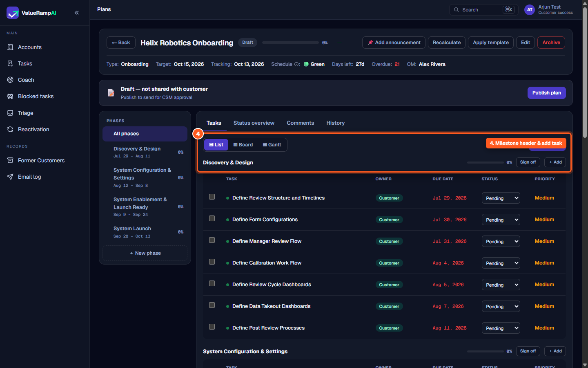
Task: Click the Customer owner badge for Define Post Review Processes
Action: pyautogui.click(x=389, y=328)
